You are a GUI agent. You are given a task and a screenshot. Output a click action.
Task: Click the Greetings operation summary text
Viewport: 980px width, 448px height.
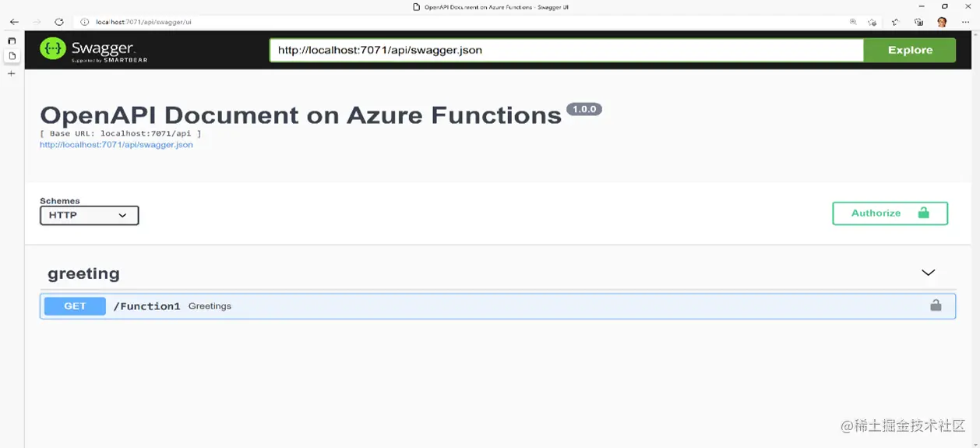tap(210, 306)
